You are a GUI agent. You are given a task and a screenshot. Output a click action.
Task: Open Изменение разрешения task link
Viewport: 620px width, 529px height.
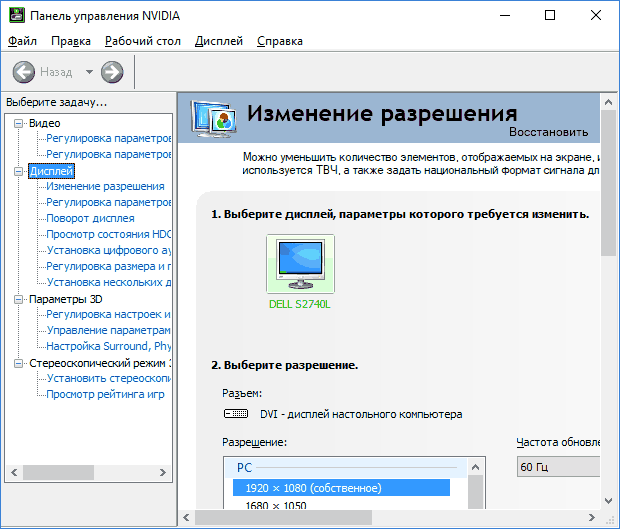click(x=105, y=186)
